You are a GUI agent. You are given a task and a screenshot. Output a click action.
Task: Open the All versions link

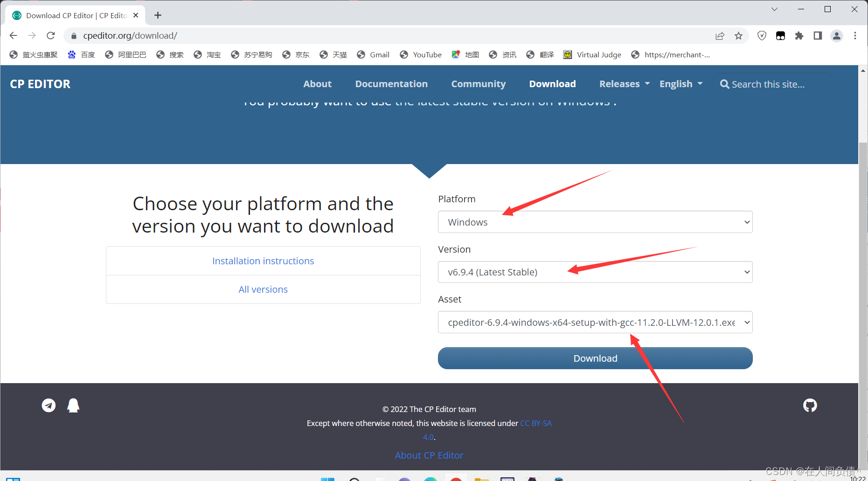coord(263,289)
